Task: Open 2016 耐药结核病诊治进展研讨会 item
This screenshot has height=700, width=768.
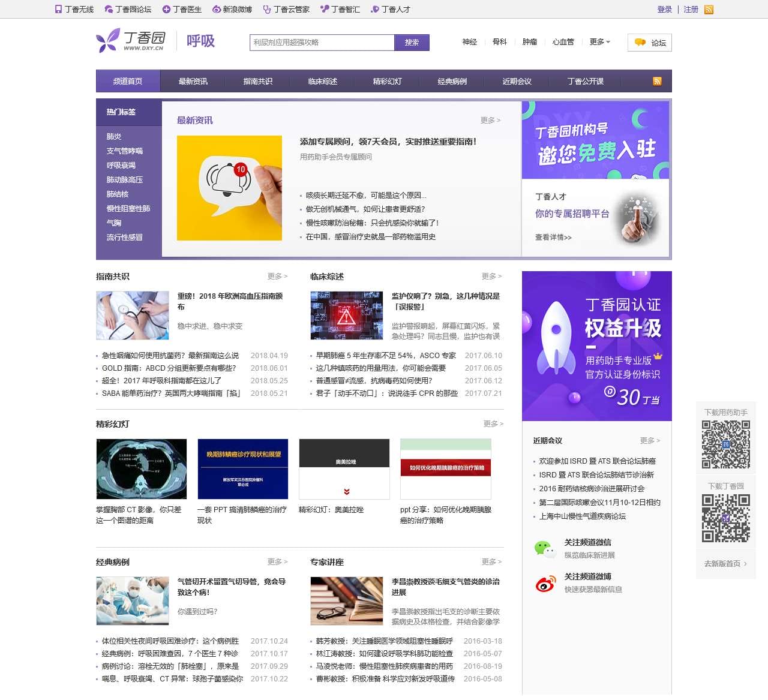Action: 592,488
